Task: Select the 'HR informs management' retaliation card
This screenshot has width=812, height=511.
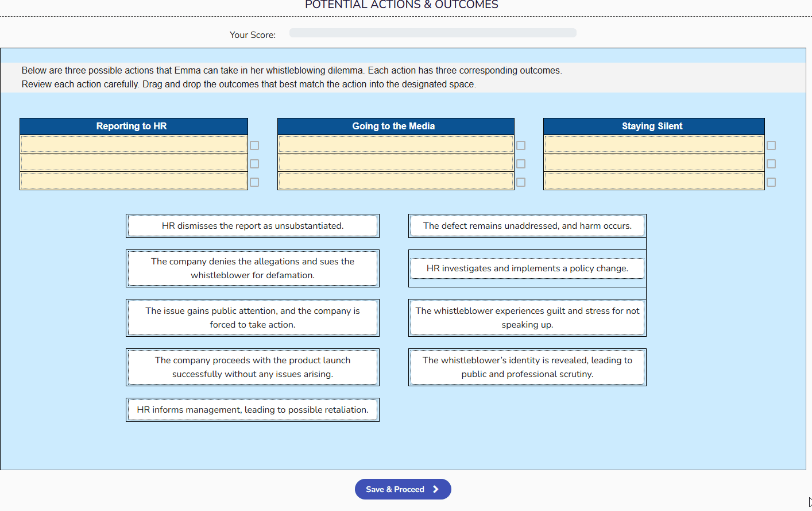Action: point(253,409)
